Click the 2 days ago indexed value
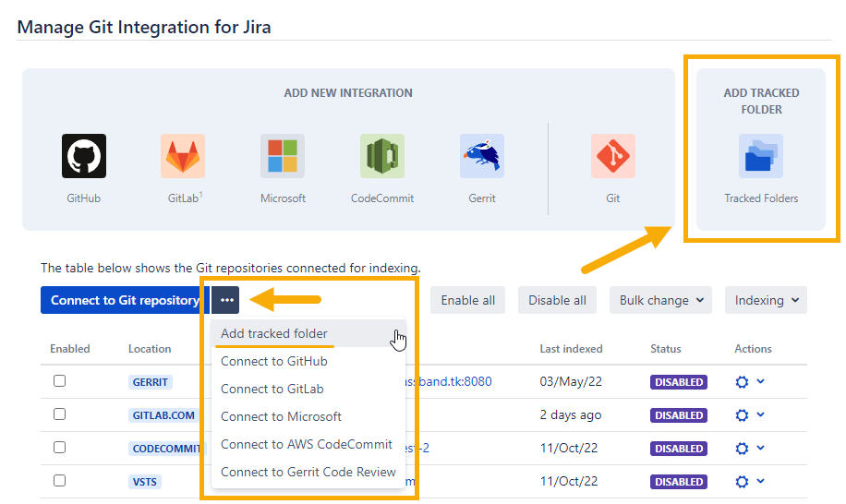 point(570,415)
